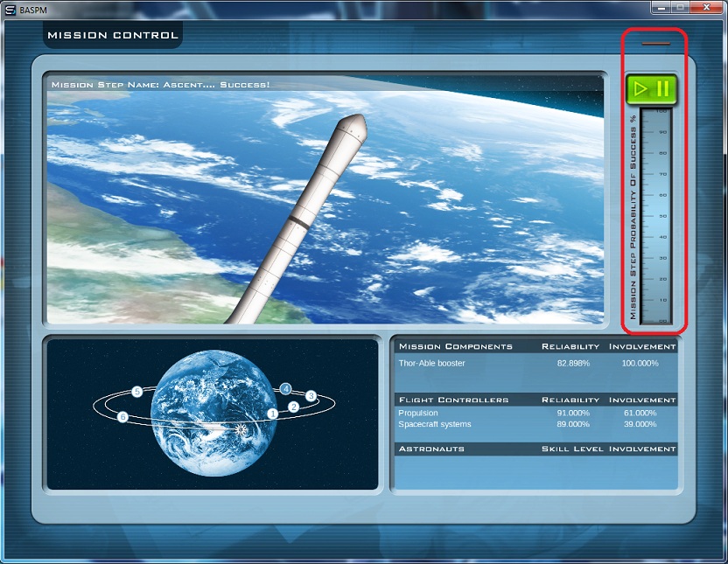Image resolution: width=728 pixels, height=564 pixels.
Task: Click the Flight Controllers header
Action: (453, 400)
